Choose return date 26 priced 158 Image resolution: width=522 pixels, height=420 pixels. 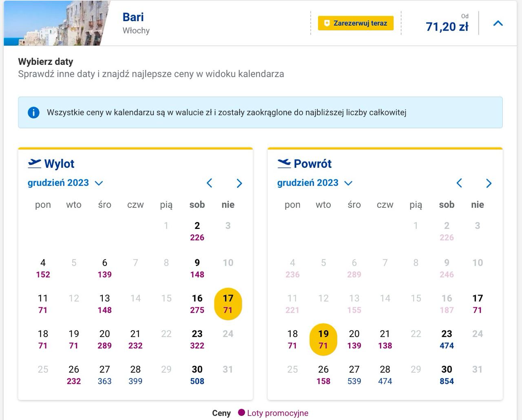(323, 375)
